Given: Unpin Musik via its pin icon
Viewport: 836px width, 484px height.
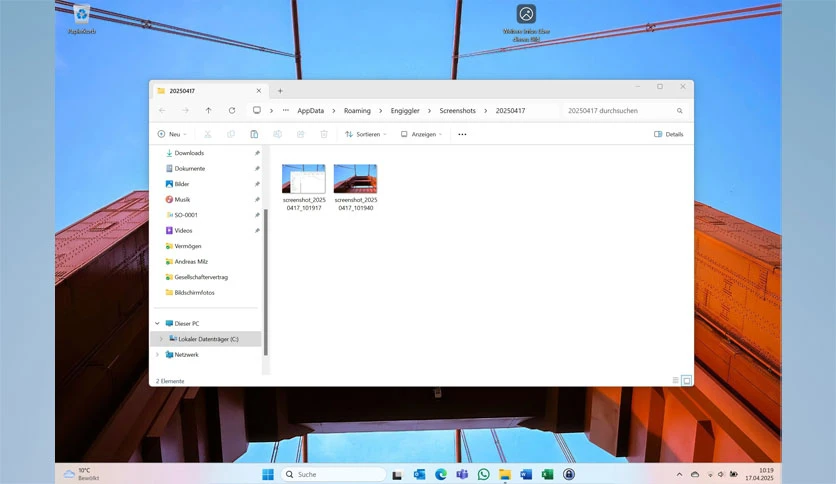Looking at the screenshot, I should [257, 199].
